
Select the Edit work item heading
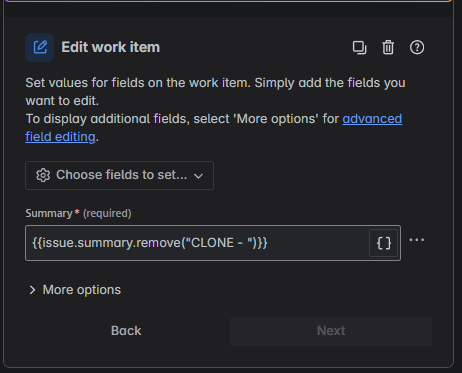coord(111,47)
